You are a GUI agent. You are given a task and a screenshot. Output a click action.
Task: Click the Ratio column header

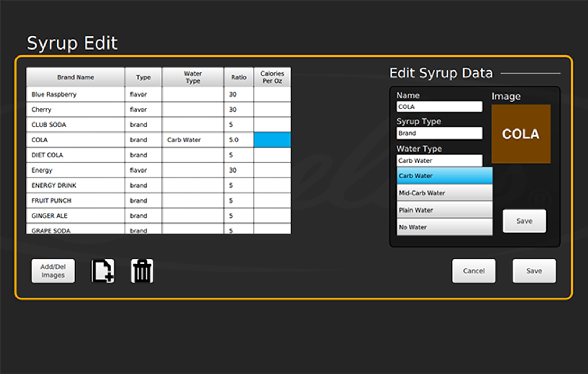239,77
